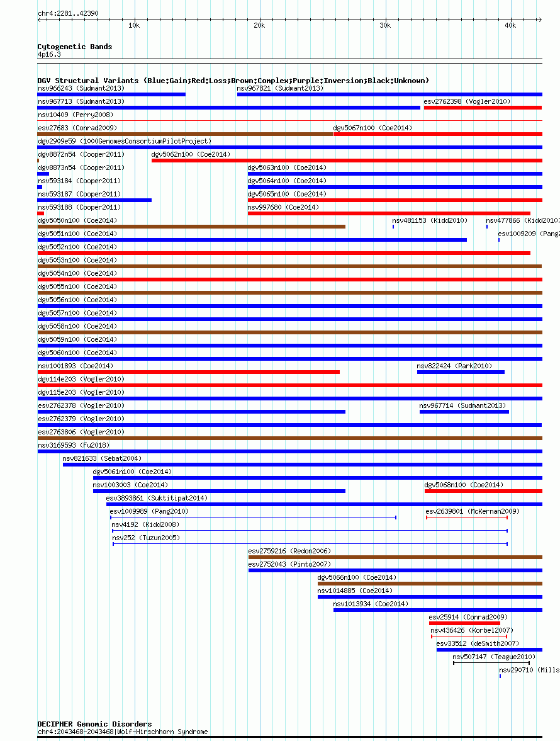Open esv2752043 (Pinto2007) variant

coord(395,571)
